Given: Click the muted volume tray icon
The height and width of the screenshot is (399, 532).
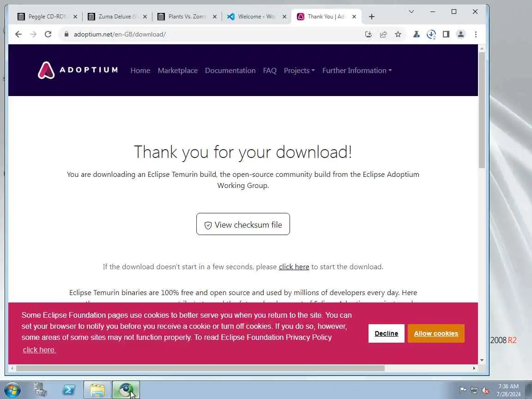Looking at the screenshot, I should [485, 391].
